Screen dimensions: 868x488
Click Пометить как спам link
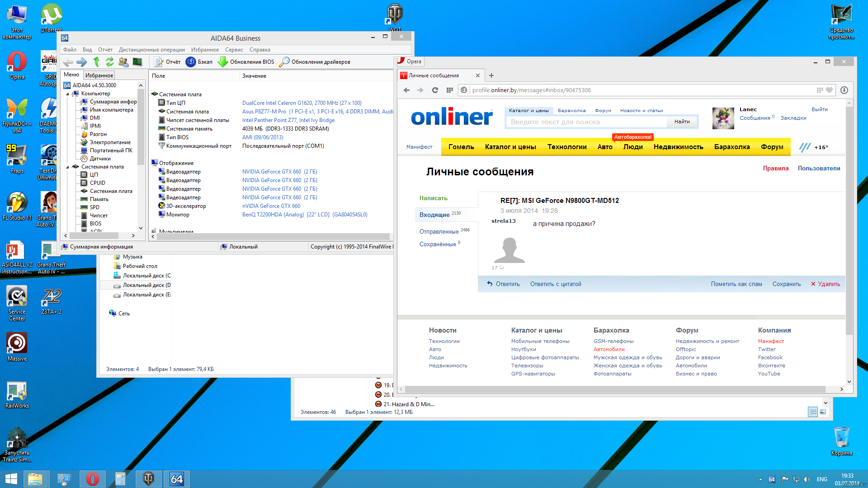pos(736,284)
